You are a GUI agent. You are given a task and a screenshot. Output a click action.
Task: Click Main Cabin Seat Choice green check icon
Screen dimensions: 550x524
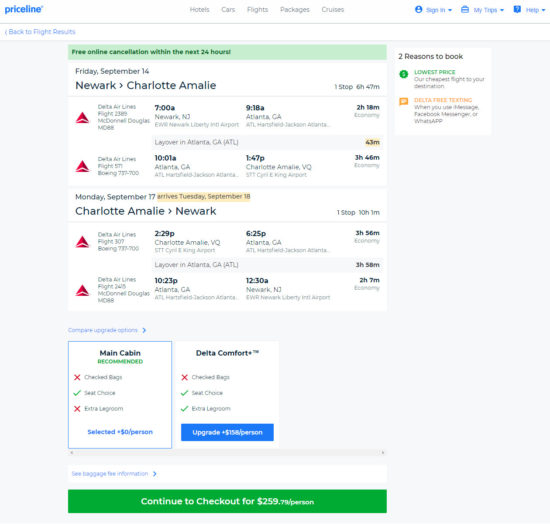pos(77,393)
